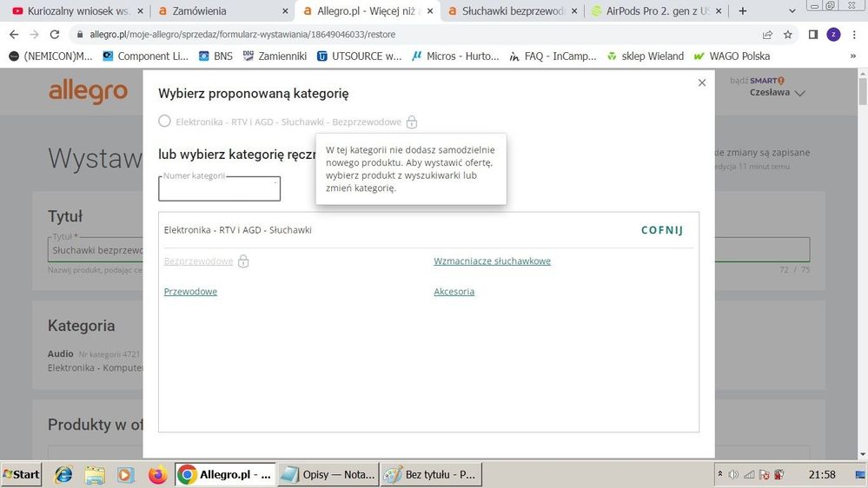Screen dimensions: 868x488
Task: Open the Zamienniki bookmark
Action: pos(275,56)
